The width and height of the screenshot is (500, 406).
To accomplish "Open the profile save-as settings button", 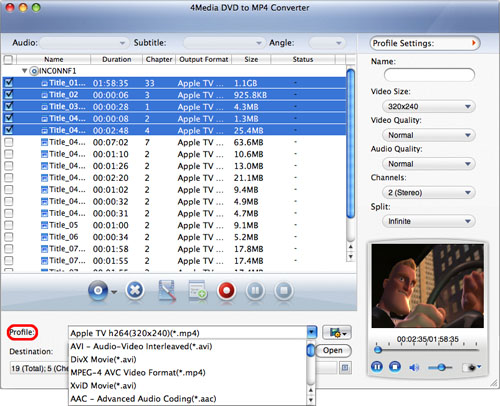I will [x=337, y=332].
